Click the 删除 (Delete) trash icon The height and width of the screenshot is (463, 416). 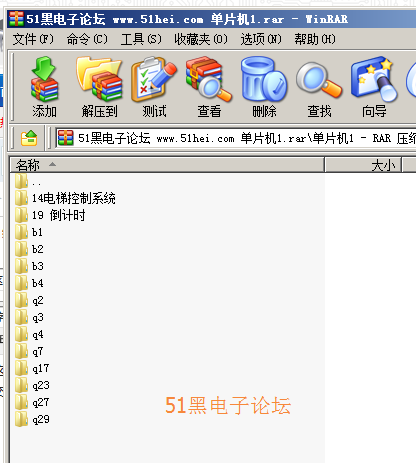[x=264, y=88]
